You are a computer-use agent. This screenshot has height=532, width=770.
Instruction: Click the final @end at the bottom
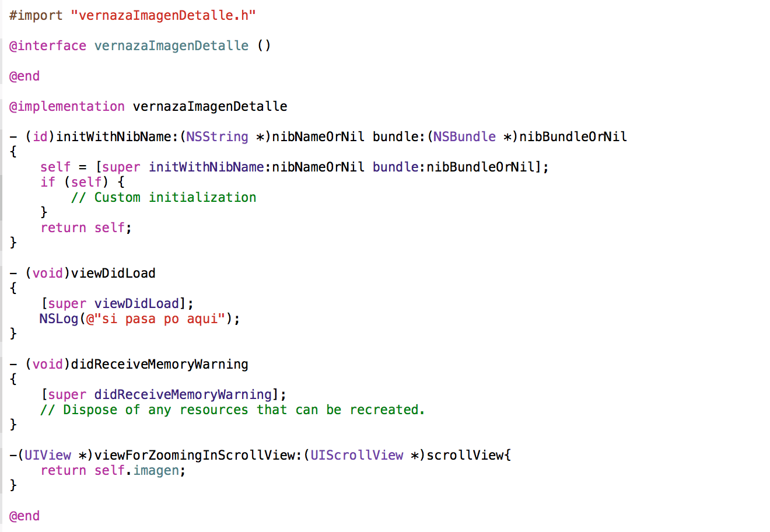tap(24, 516)
